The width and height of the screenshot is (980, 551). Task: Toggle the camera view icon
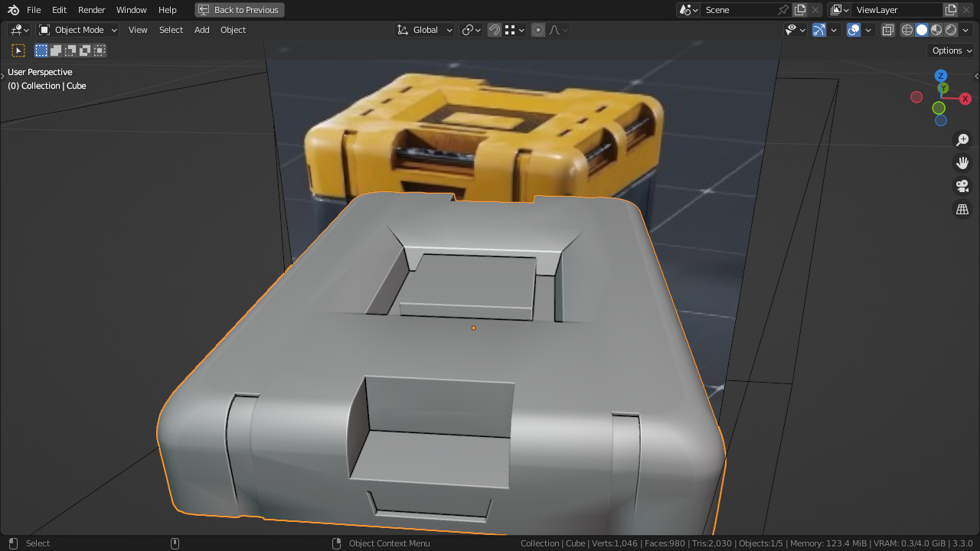click(962, 186)
